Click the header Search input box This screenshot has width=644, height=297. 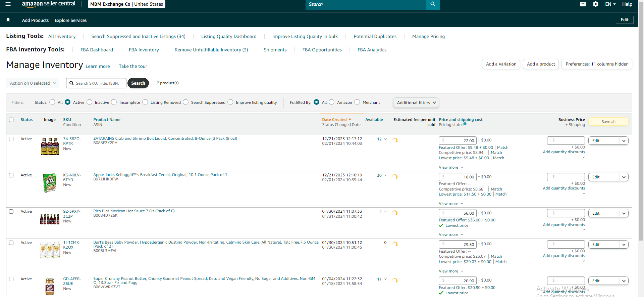[x=366, y=4]
